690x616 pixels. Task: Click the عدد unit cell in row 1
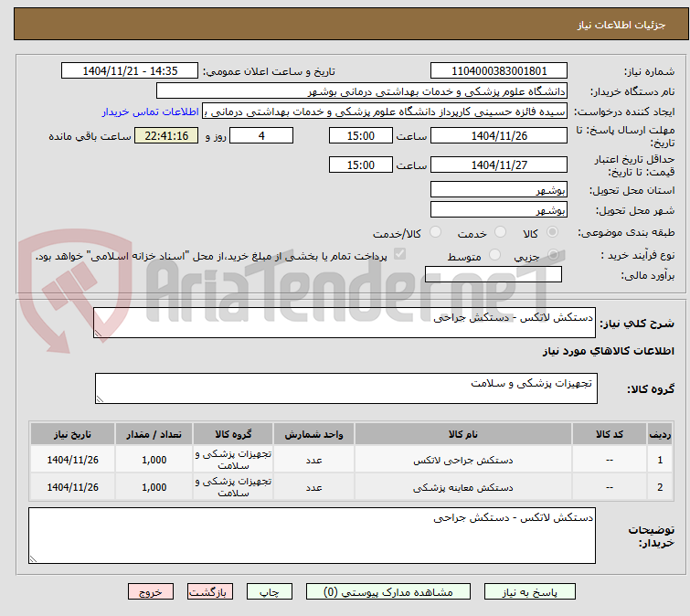pyautogui.click(x=313, y=460)
